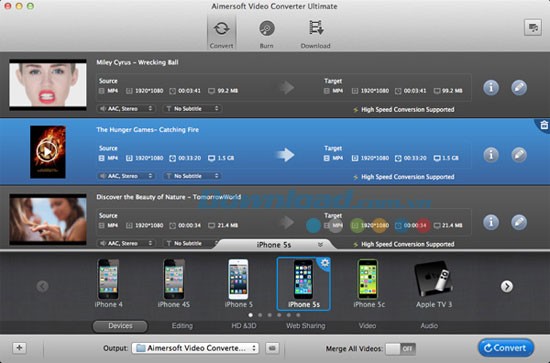This screenshot has width=550, height=363.
Task: Open audio track dropdown for Discover the Beauty of Nature
Action: coord(126,243)
